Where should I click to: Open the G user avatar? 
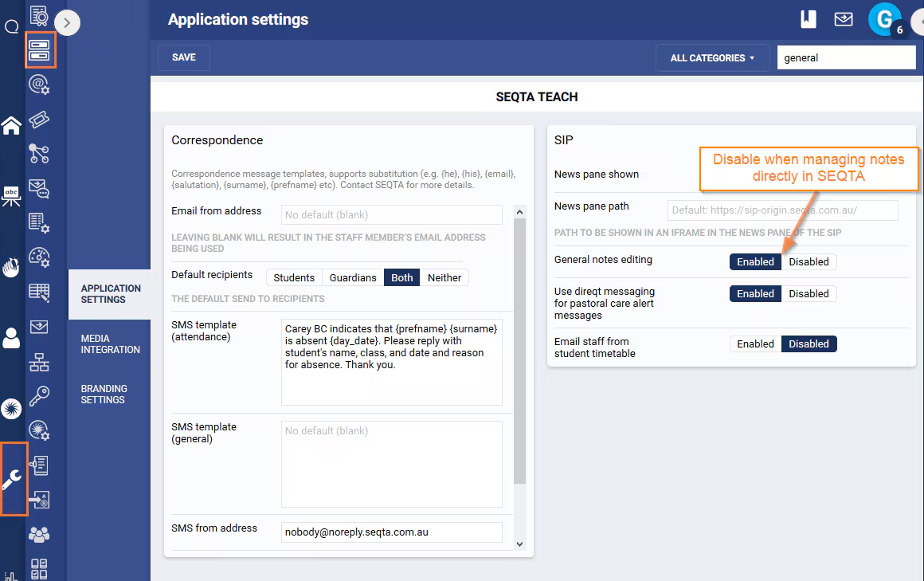coord(884,19)
